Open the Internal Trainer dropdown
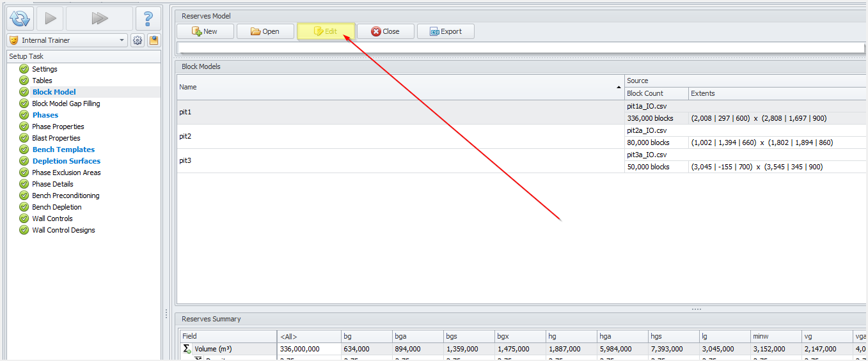 [67, 40]
